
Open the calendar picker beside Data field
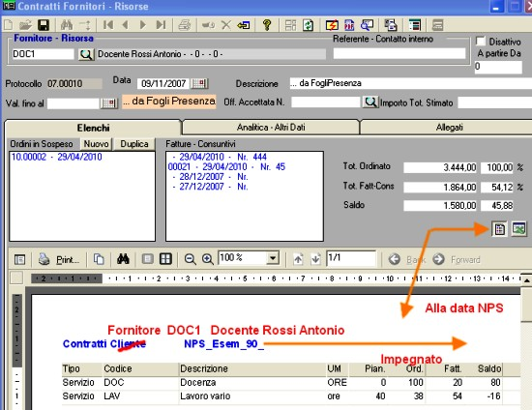(x=199, y=83)
